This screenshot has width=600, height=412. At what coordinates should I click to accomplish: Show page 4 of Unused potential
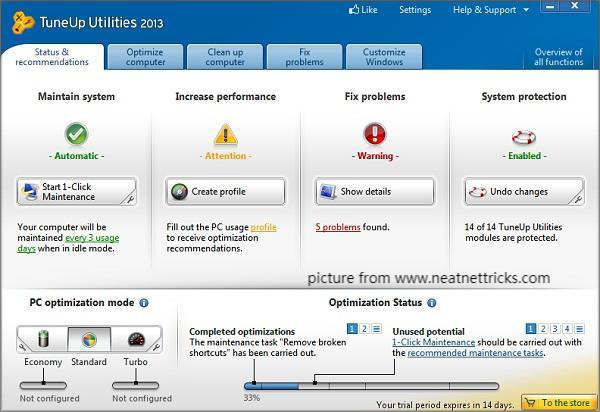[567, 329]
